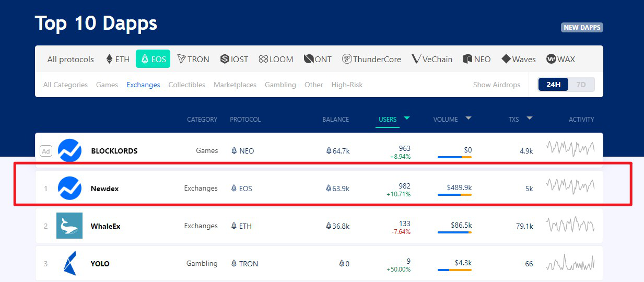Viewport: 644px width, 282px height.
Task: Click YOLO volume bar under $4.3k
Action: [x=454, y=270]
